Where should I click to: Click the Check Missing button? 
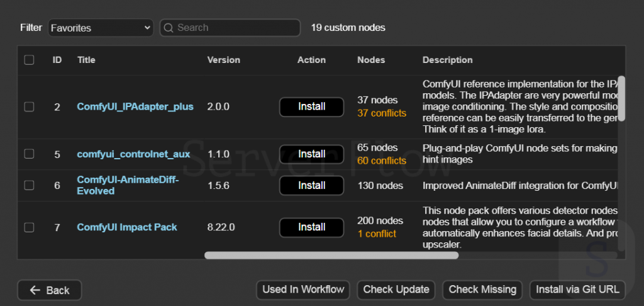coord(482,290)
